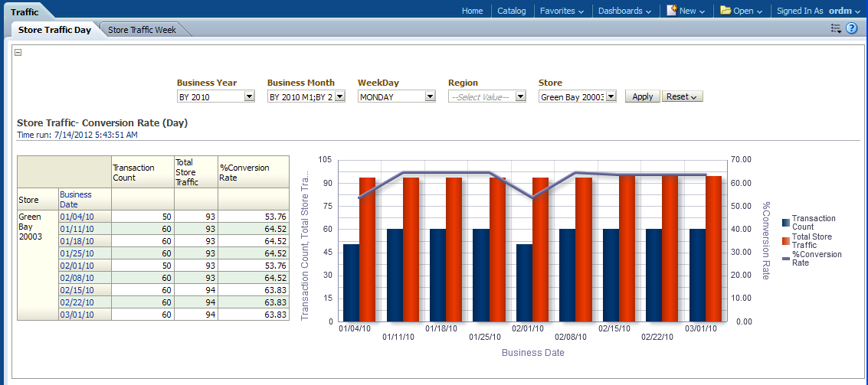This screenshot has width=868, height=385.
Task: Click the traffic value 94 in 02/15/10 row
Action: pyautogui.click(x=211, y=290)
